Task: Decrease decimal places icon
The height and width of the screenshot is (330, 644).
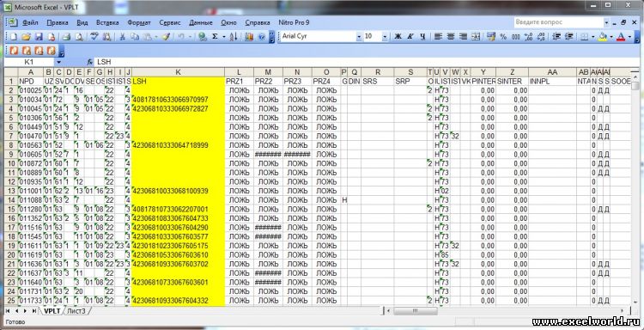Action: pos(541,37)
